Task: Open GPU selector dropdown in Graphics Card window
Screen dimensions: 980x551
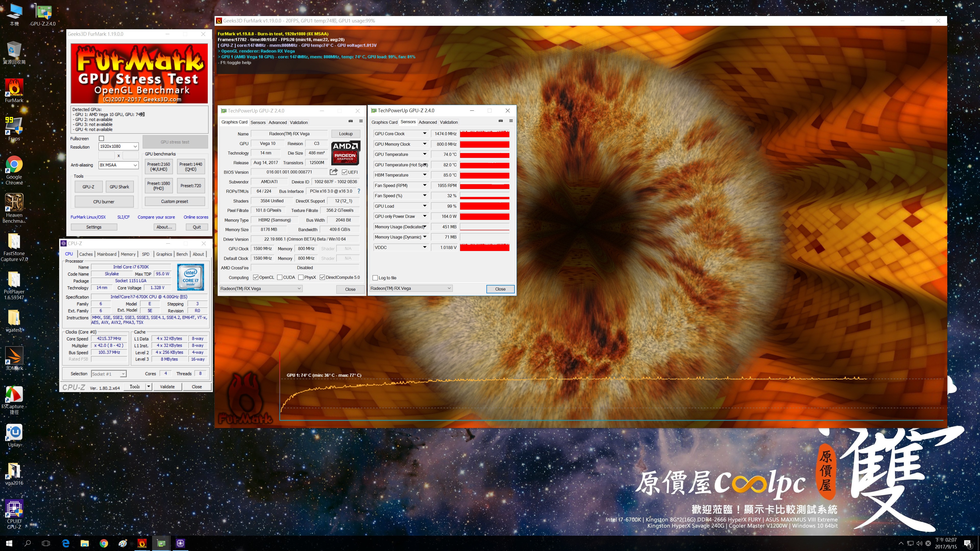Action: 261,288
